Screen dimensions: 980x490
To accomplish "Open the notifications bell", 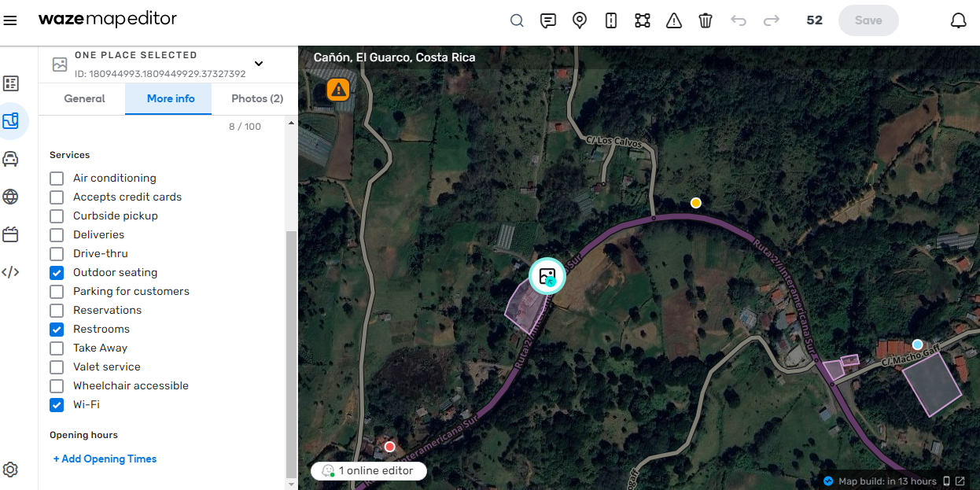I will (959, 20).
